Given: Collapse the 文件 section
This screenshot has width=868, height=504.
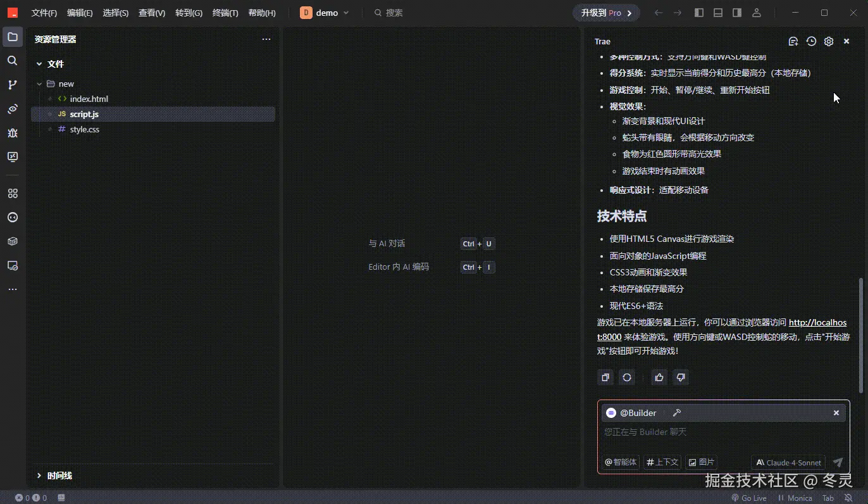Looking at the screenshot, I should 39,64.
